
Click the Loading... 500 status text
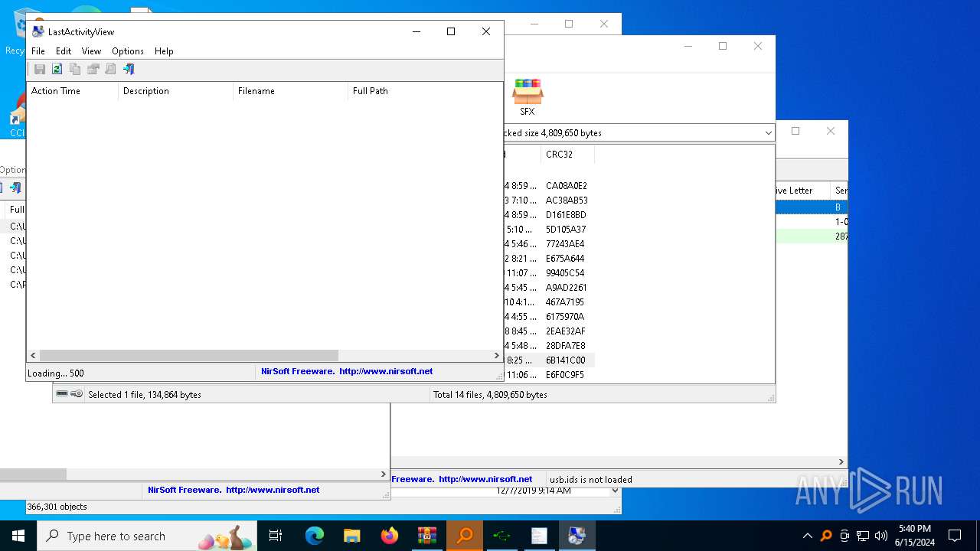(56, 373)
